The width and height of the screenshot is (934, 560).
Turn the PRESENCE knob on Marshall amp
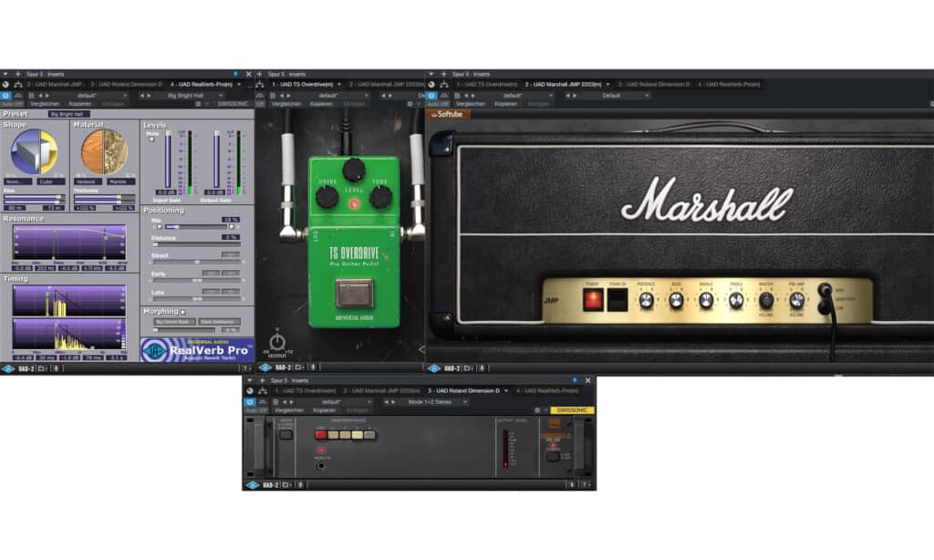[x=647, y=301]
